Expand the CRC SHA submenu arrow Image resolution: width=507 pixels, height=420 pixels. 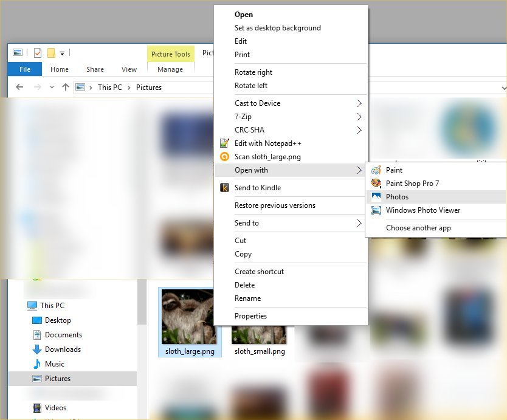(359, 130)
